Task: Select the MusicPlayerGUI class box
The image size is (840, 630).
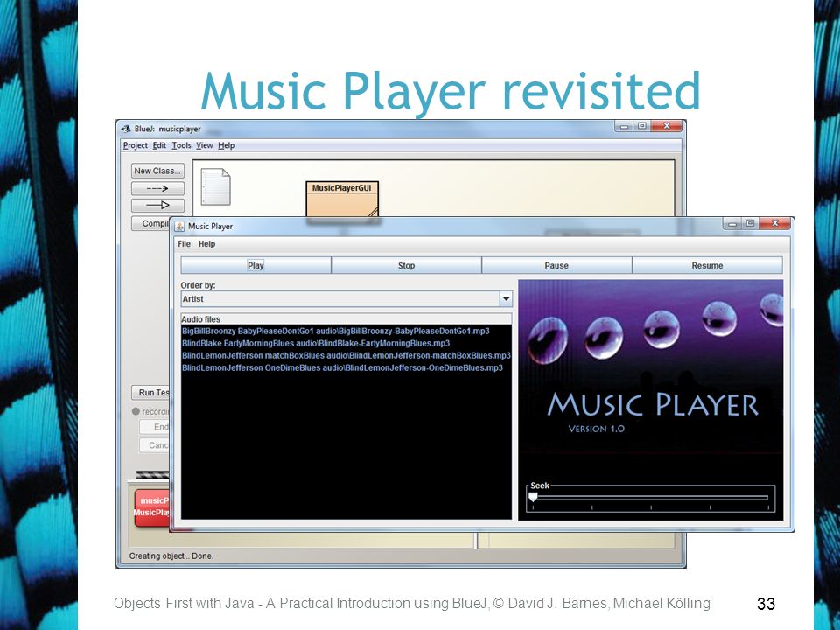Action: 342,199
